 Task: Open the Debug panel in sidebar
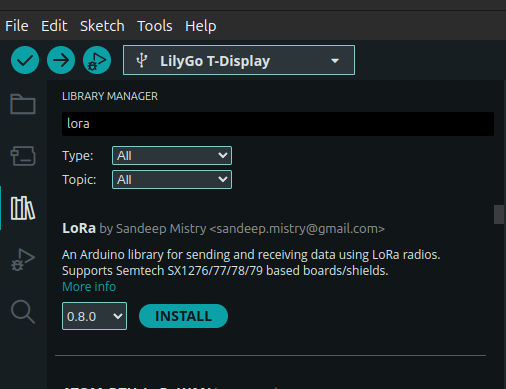(23, 260)
